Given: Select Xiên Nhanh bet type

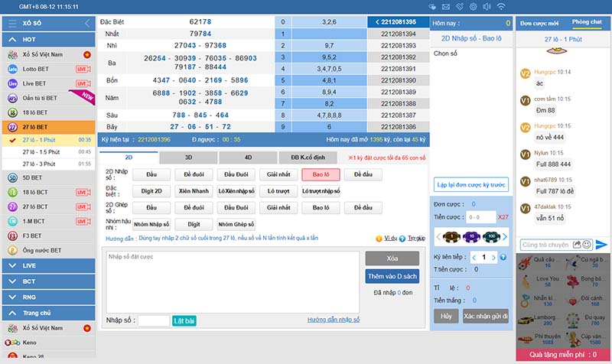Looking at the screenshot, I should (194, 191).
